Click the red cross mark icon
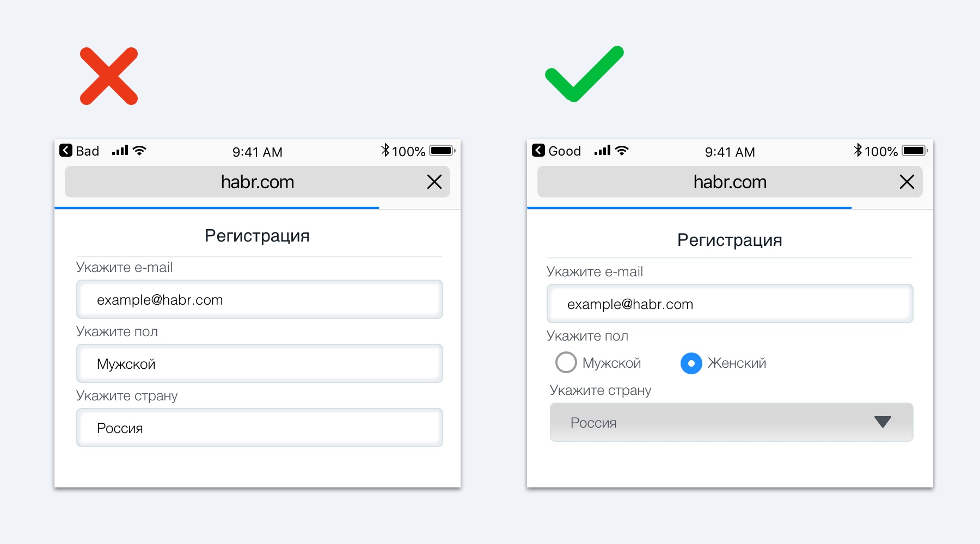The image size is (980, 544). (109, 76)
